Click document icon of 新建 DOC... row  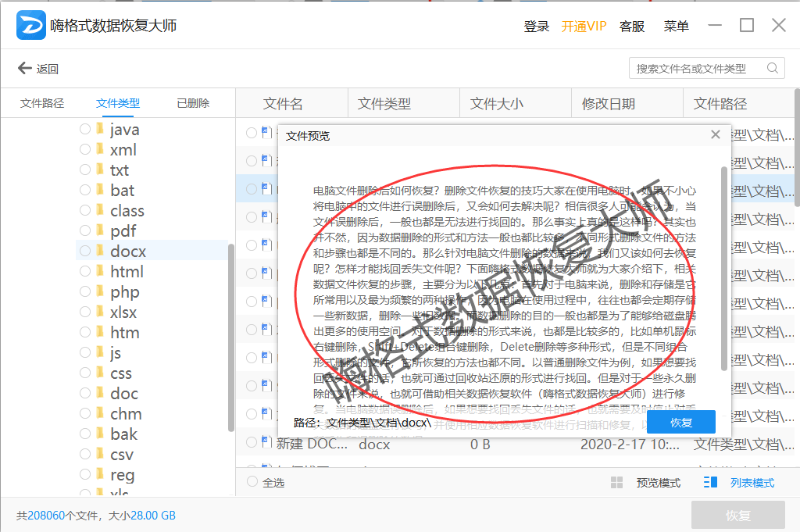point(266,441)
